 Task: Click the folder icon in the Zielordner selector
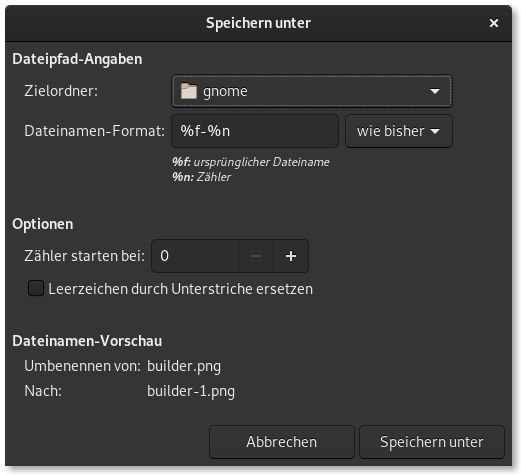pyautogui.click(x=189, y=91)
